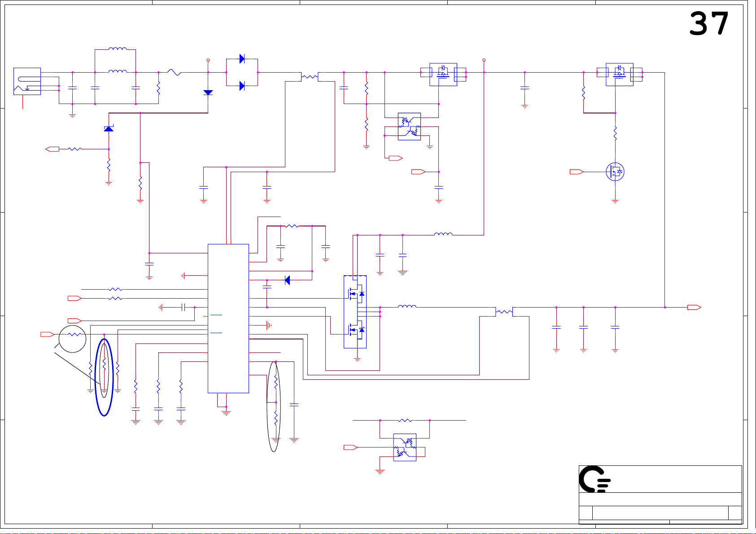Select the current-sense resistor on the output rail
This screenshot has width=756, height=534.
click(x=504, y=312)
